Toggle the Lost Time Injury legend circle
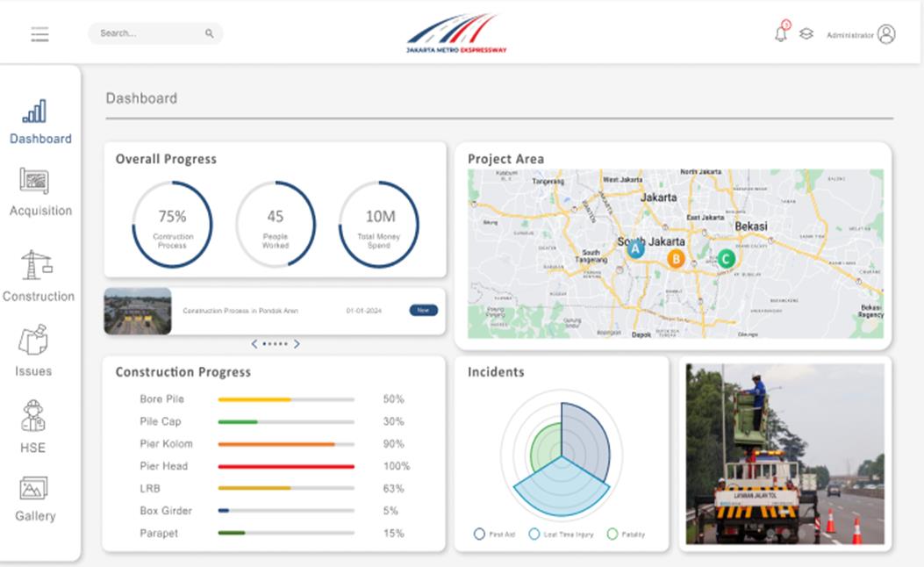 coord(534,534)
